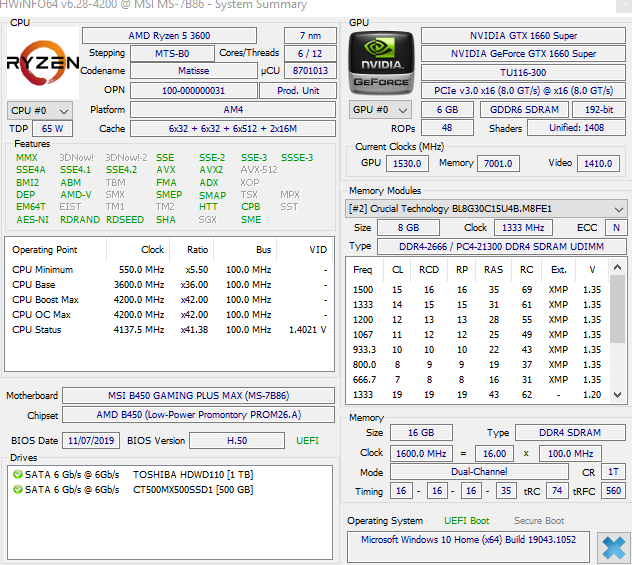This screenshot has width=632, height=565.
Task: Click the memory timings scrollbar thumb
Action: pyautogui.click(x=617, y=309)
